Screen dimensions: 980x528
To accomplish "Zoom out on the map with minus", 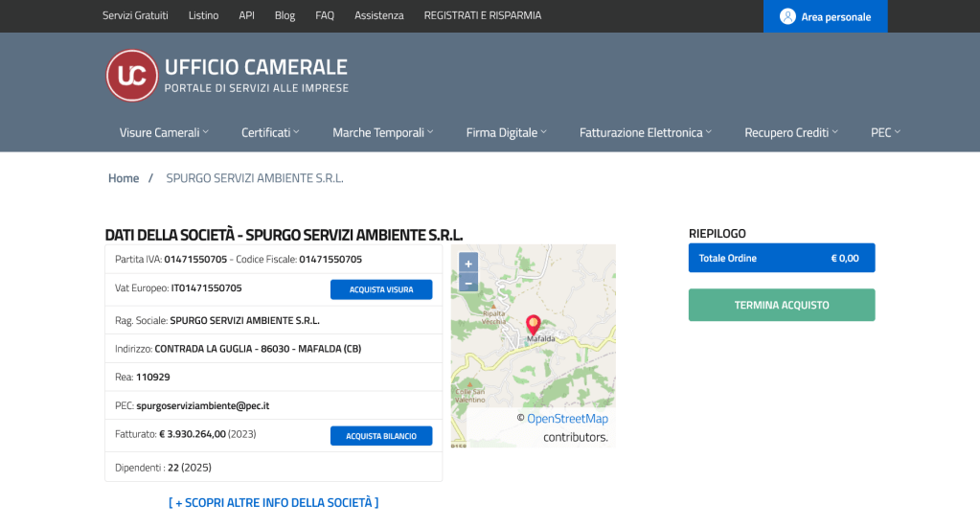I will pos(468,283).
